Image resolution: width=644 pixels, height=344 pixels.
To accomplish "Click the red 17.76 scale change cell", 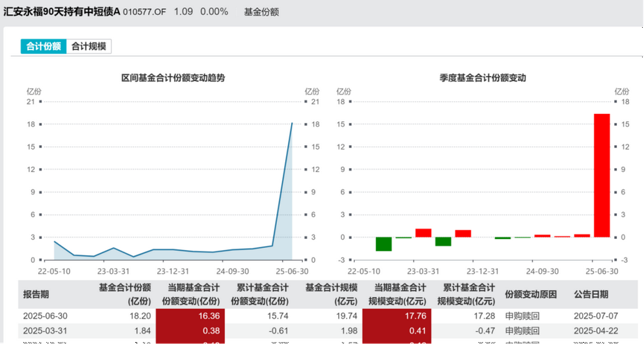I will [397, 316].
